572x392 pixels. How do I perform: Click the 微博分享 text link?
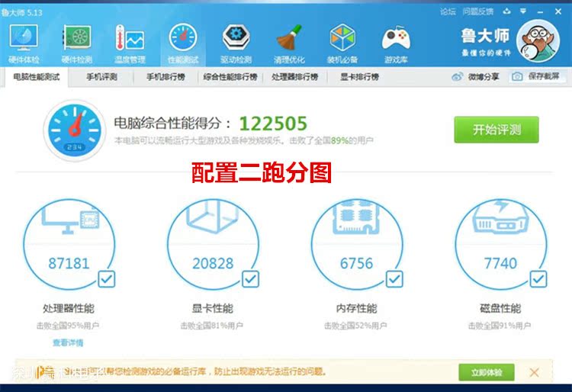pyautogui.click(x=484, y=76)
